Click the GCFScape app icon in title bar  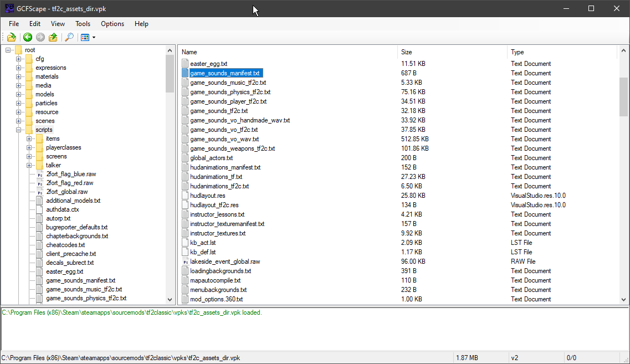coord(9,8)
